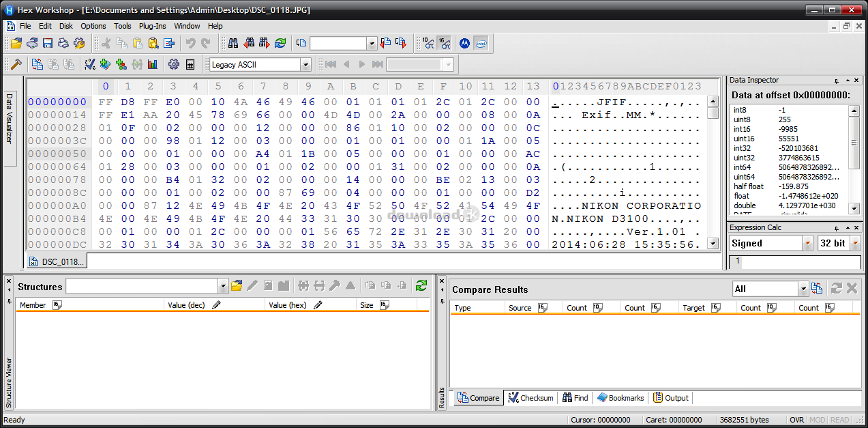Click the Save floppy disk icon

pos(48,43)
